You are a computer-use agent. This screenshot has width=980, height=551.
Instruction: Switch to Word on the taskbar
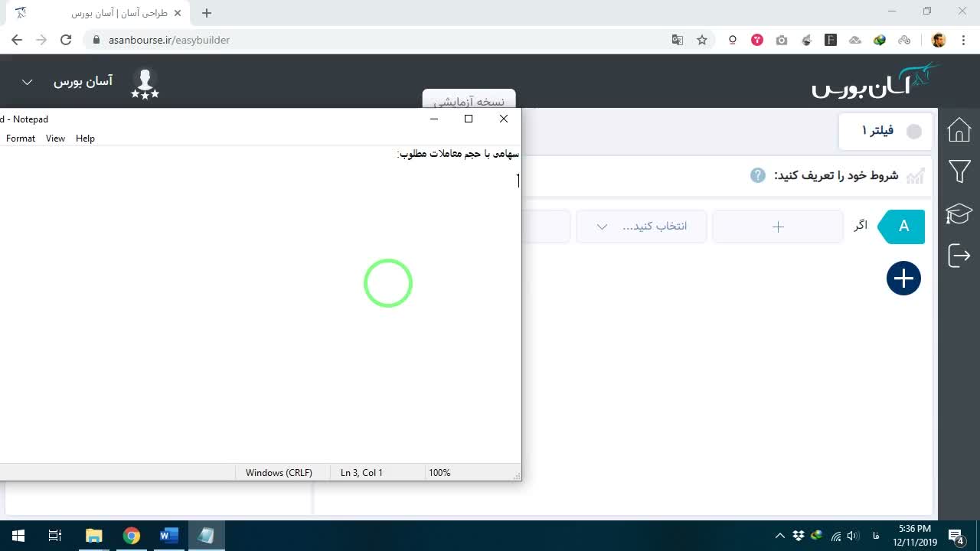point(168,536)
